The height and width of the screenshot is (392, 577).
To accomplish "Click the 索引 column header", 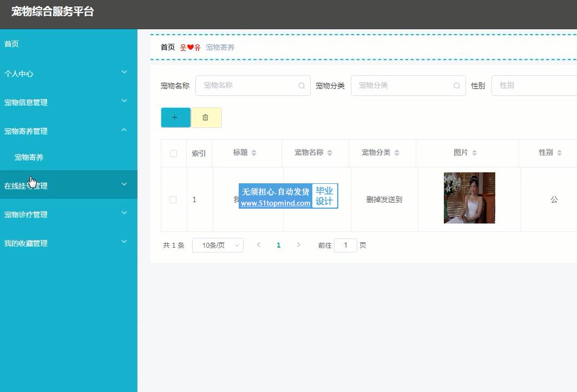I will (199, 154).
